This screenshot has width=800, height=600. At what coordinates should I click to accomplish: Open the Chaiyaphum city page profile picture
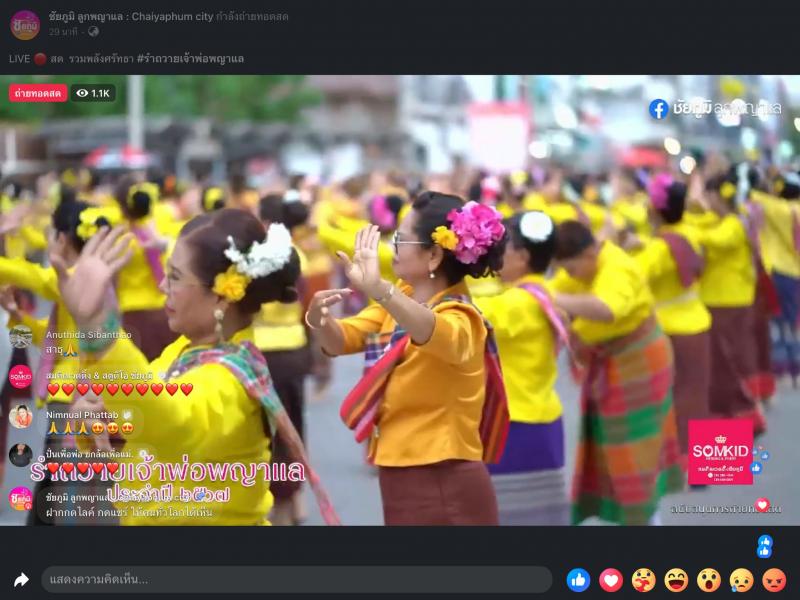tap(25, 24)
